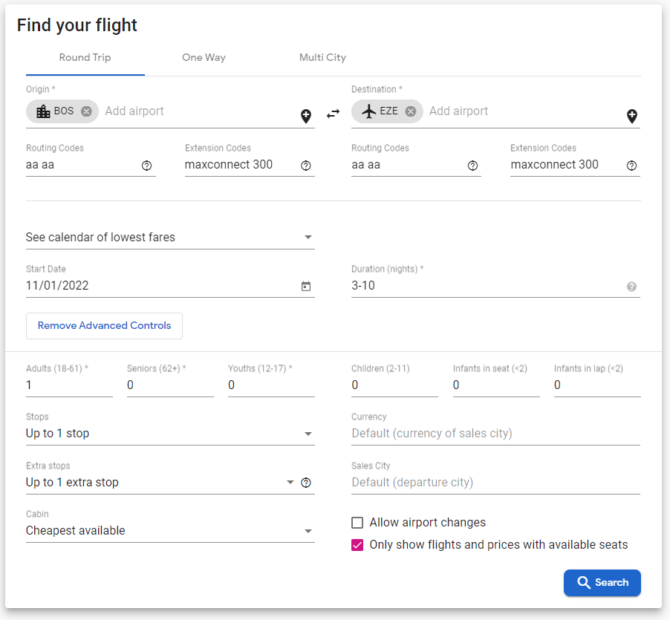The height and width of the screenshot is (620, 670).
Task: Switch to the One Way tab
Action: (x=203, y=58)
